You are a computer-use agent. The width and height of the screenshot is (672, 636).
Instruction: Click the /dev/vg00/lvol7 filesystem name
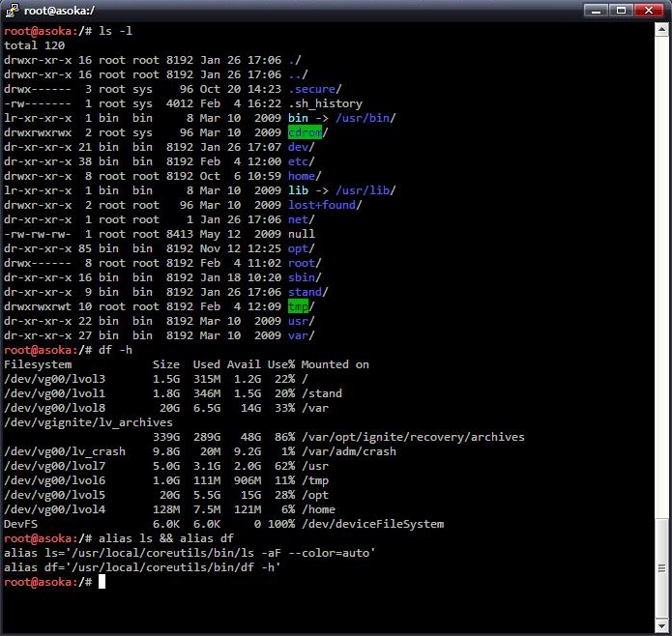click(54, 467)
